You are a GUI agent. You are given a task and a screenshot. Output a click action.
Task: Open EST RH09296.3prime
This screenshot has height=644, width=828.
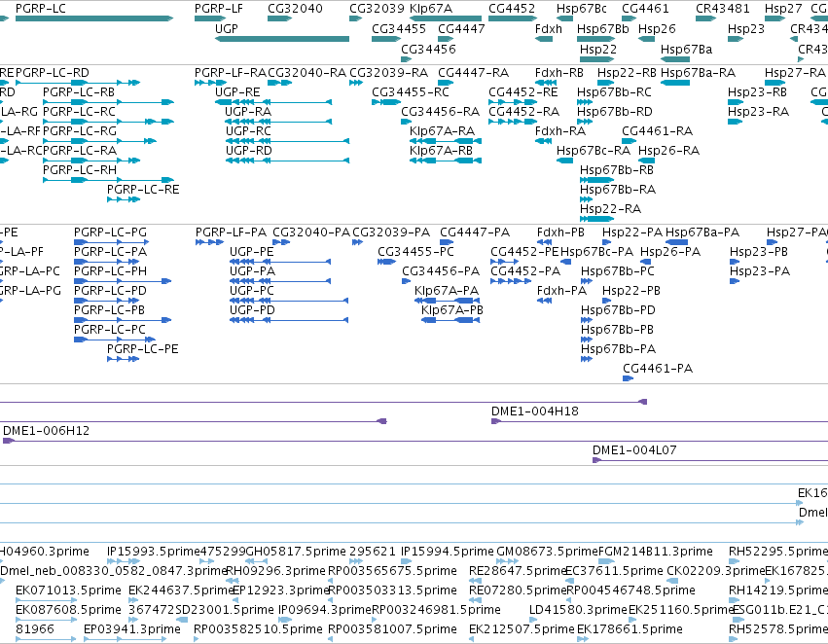(275, 572)
